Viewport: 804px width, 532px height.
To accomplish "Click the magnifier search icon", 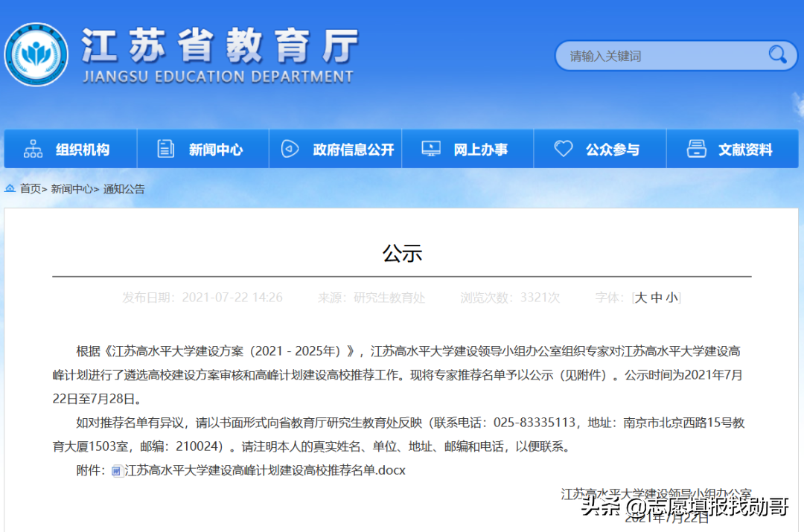I will coord(778,55).
